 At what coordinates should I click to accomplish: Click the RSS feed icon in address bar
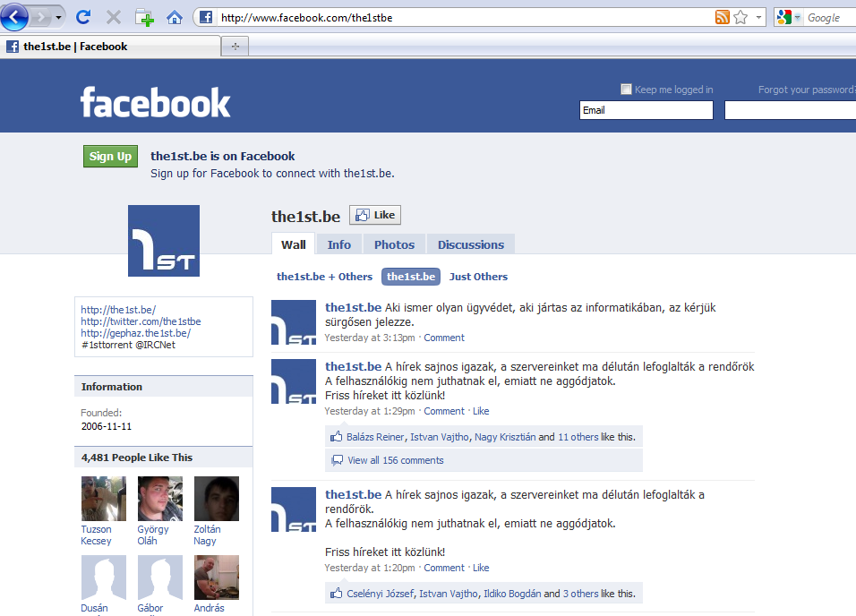[723, 18]
